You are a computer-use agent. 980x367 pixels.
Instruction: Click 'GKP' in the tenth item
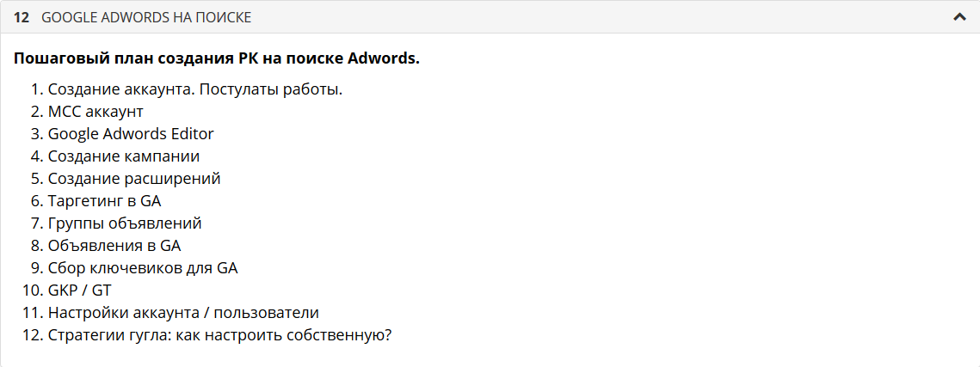(x=62, y=291)
